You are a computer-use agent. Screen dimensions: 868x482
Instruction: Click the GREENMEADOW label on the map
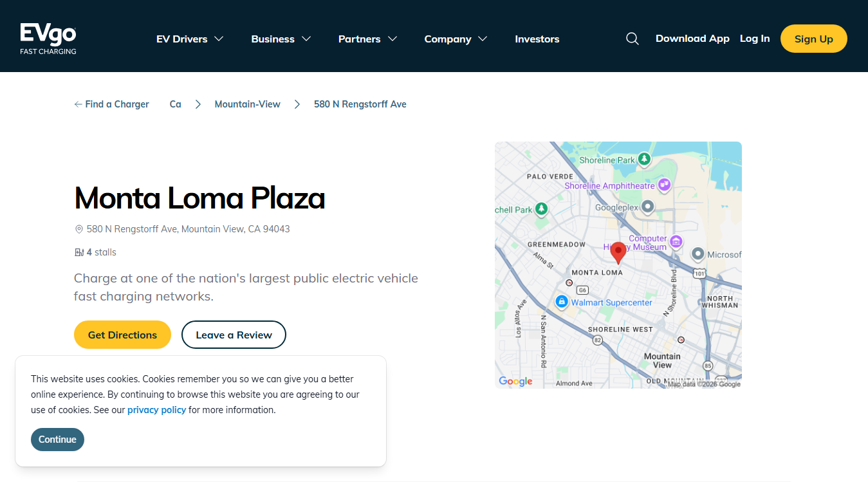[x=557, y=245]
